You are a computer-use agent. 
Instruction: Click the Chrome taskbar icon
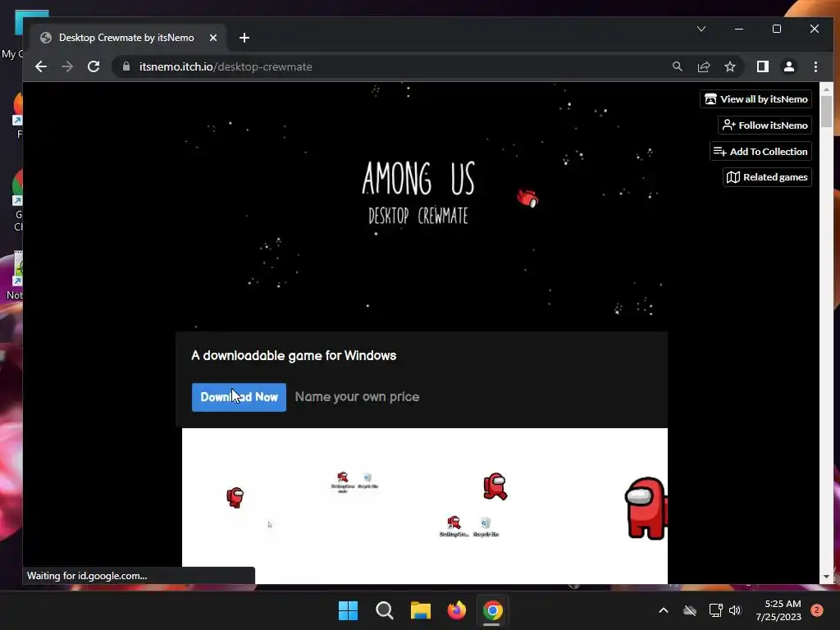click(x=493, y=610)
